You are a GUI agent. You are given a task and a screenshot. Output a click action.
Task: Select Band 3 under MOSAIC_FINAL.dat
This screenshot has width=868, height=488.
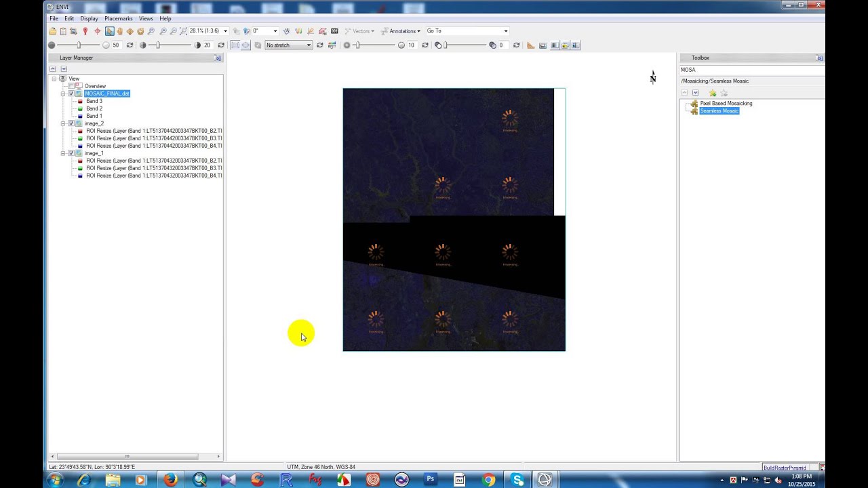[94, 101]
